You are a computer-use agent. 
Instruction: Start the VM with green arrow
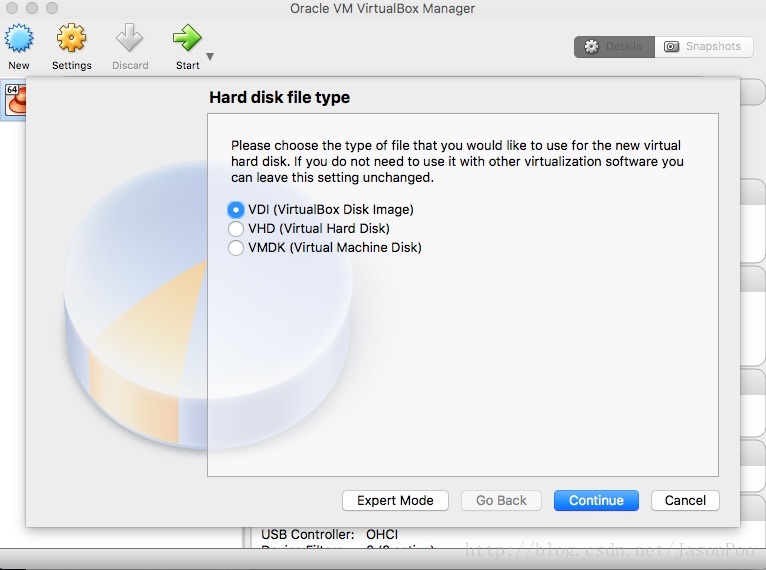point(187,38)
